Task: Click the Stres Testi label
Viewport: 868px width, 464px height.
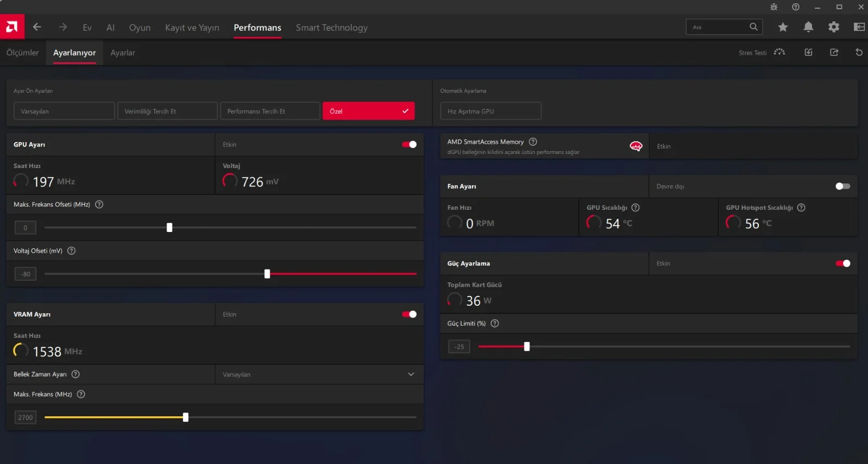Action: 752,53
